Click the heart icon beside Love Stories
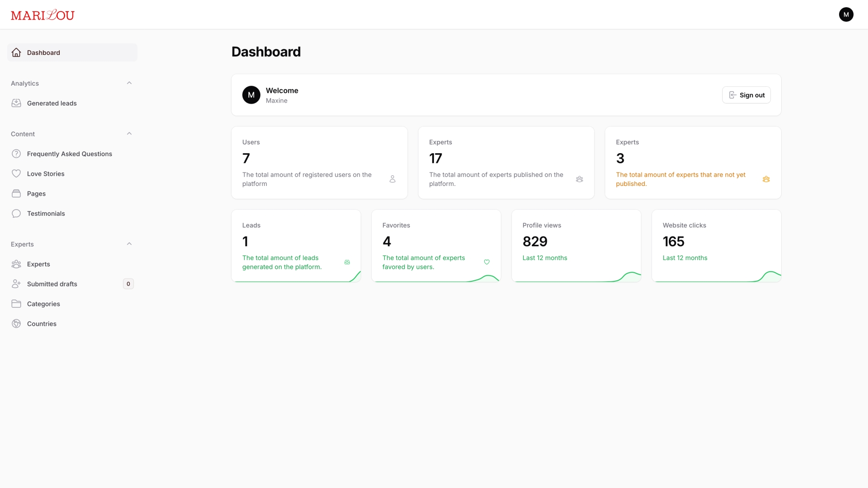The image size is (868, 488). pos(16,173)
